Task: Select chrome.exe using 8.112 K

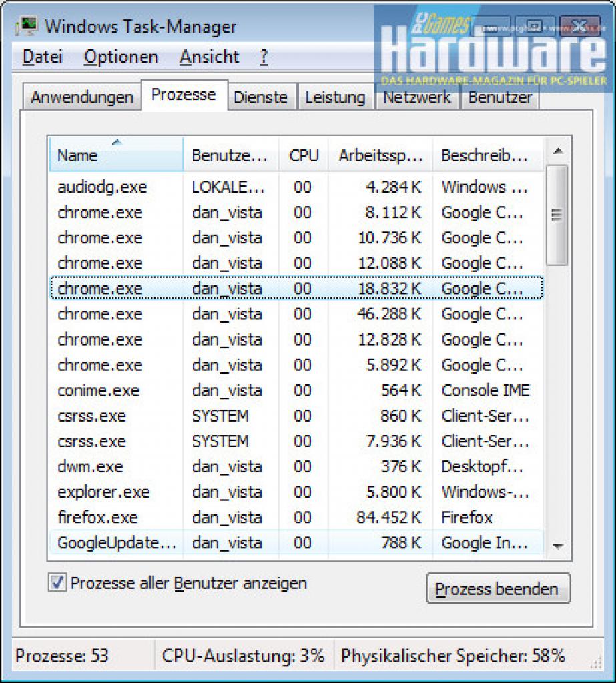Action: pos(296,213)
